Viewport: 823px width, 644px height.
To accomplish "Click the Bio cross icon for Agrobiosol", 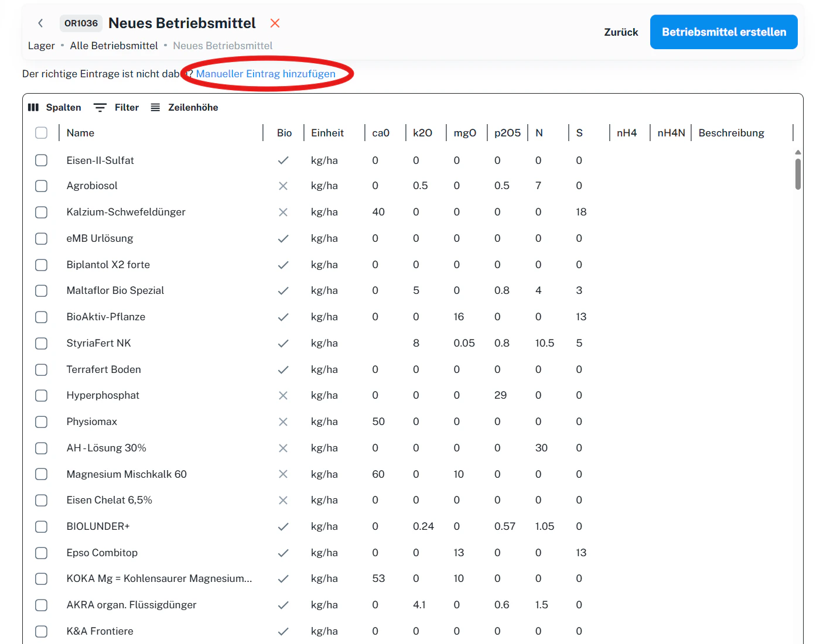I will tap(283, 186).
